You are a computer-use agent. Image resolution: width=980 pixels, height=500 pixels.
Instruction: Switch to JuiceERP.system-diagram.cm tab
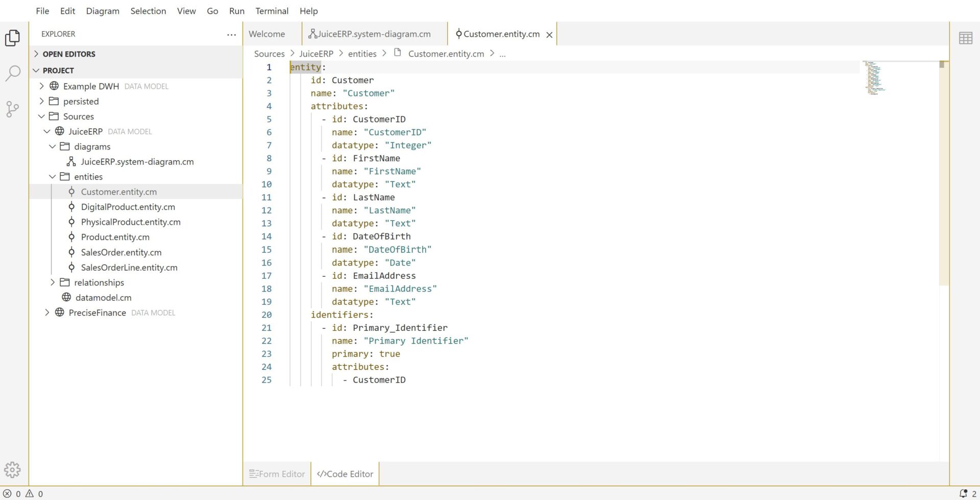click(x=374, y=34)
